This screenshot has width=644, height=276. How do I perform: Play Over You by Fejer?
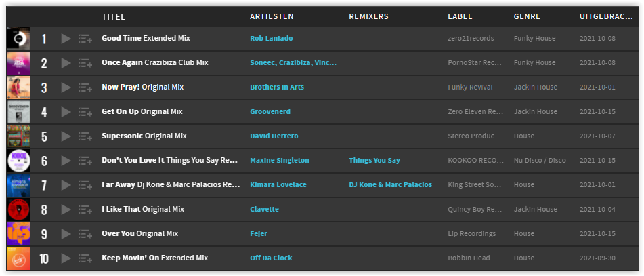[x=66, y=234]
